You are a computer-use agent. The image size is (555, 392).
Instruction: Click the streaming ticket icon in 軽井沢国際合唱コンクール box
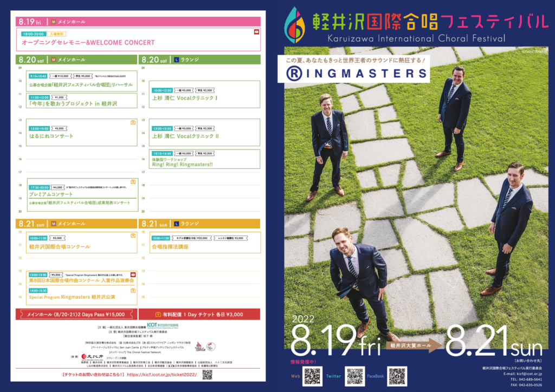tap(133, 236)
